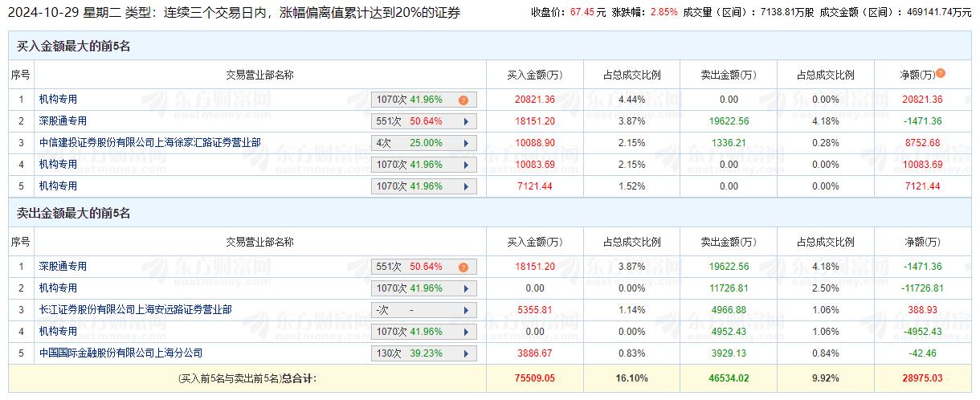This screenshot has width=980, height=400.
Task: Click the orange icon in the top buy-list 机构专用 row
Action: [463, 100]
